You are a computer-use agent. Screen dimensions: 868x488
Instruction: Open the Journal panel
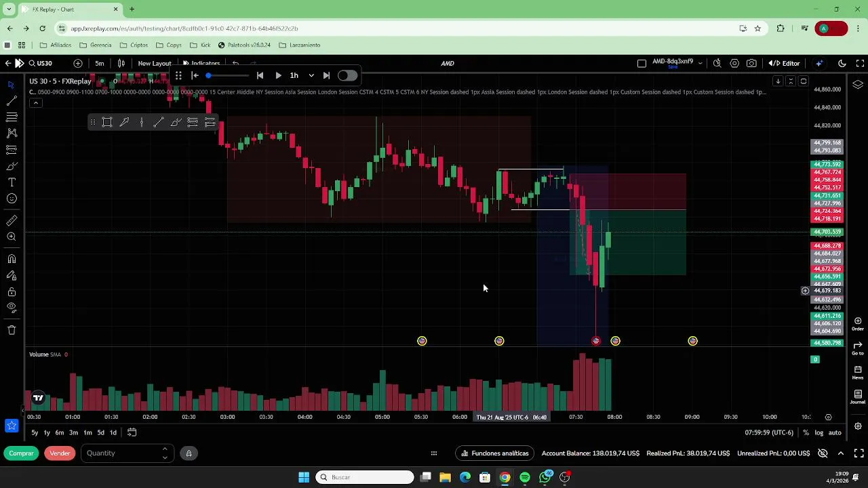[858, 396]
